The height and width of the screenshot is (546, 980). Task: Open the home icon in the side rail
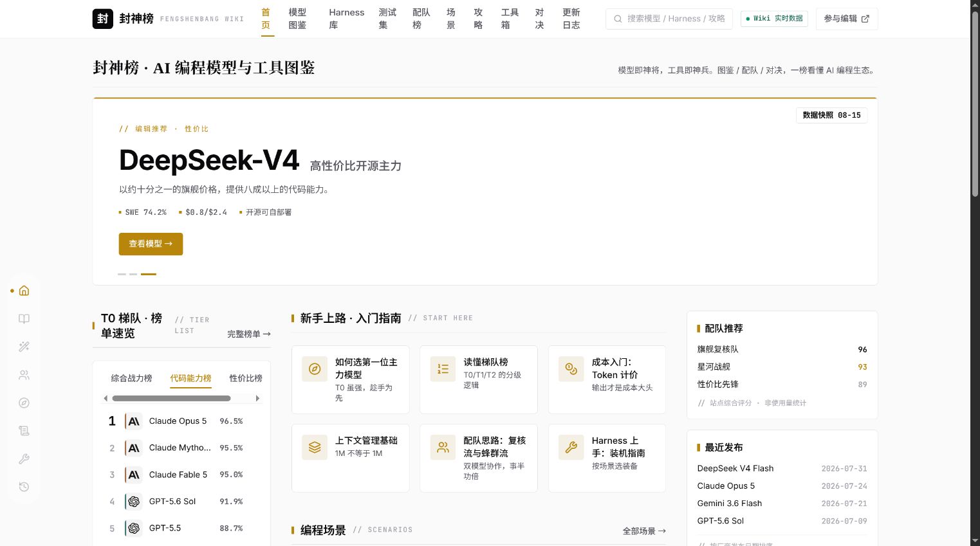(24, 291)
